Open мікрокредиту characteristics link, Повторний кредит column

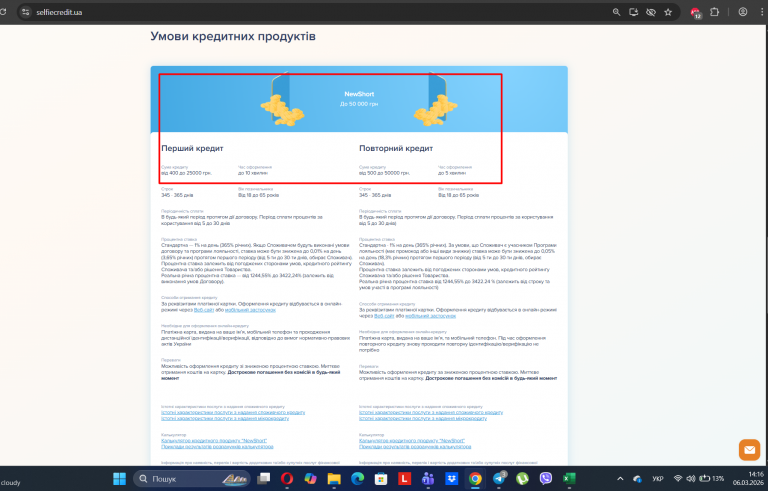click(x=423, y=418)
